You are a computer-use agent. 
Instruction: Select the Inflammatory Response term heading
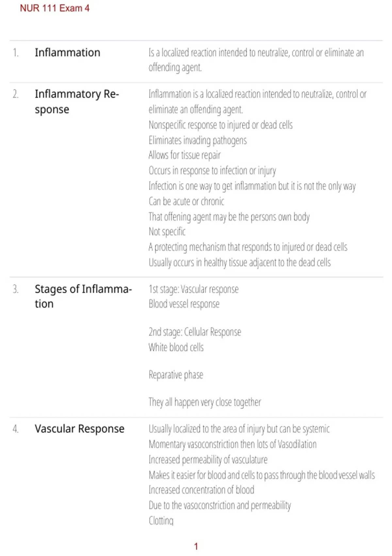coord(77,101)
